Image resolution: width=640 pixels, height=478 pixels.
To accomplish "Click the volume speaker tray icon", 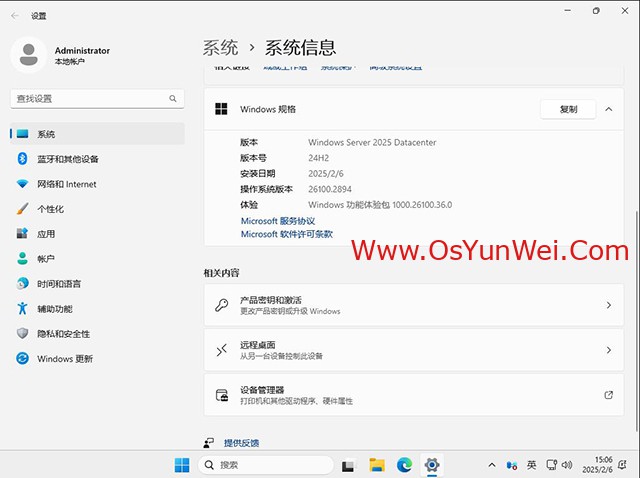I will (x=567, y=465).
